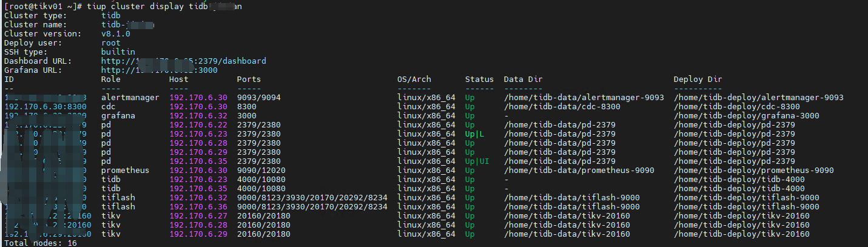Click deploy dir /home/tidb-deploy/cdc-8300
This screenshot has height=247, width=868.
(736, 107)
